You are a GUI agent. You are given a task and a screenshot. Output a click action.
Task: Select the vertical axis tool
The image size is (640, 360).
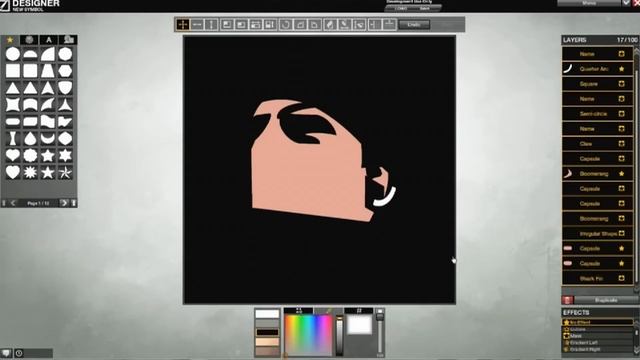[x=211, y=24]
